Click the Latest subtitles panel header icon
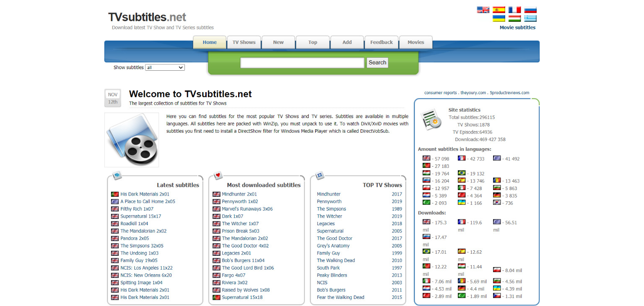Screen dimensions: 644x306 pos(117,175)
